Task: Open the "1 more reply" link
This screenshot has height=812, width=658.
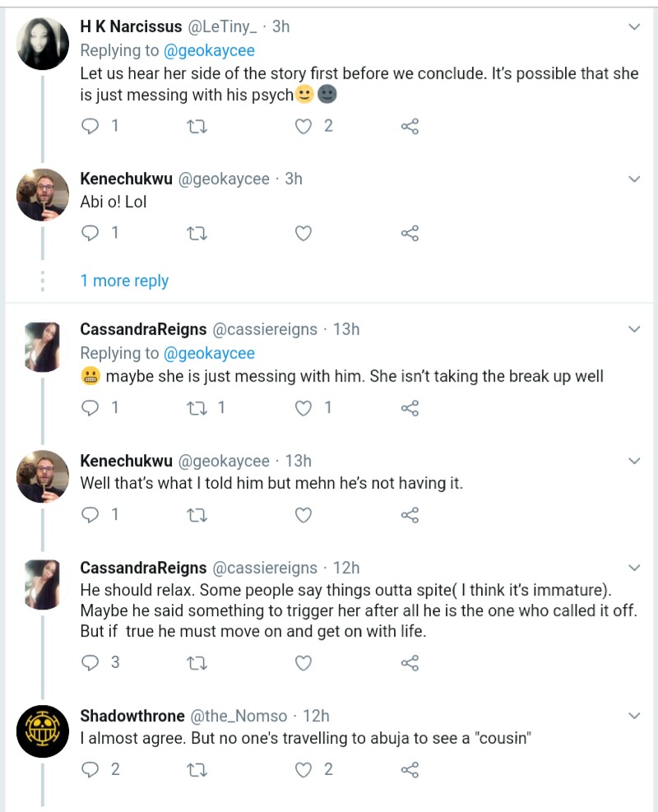Action: coord(124,281)
